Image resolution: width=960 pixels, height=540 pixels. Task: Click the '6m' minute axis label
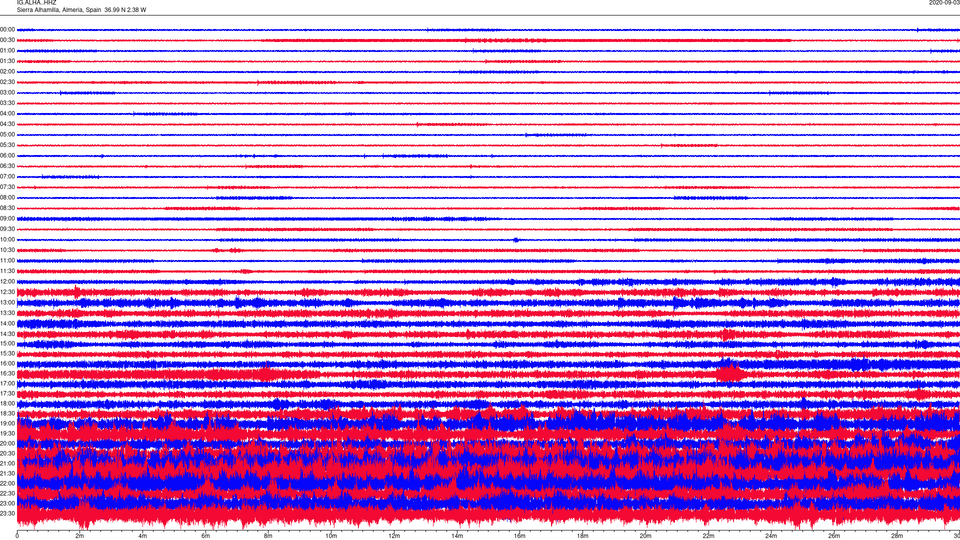[205, 536]
